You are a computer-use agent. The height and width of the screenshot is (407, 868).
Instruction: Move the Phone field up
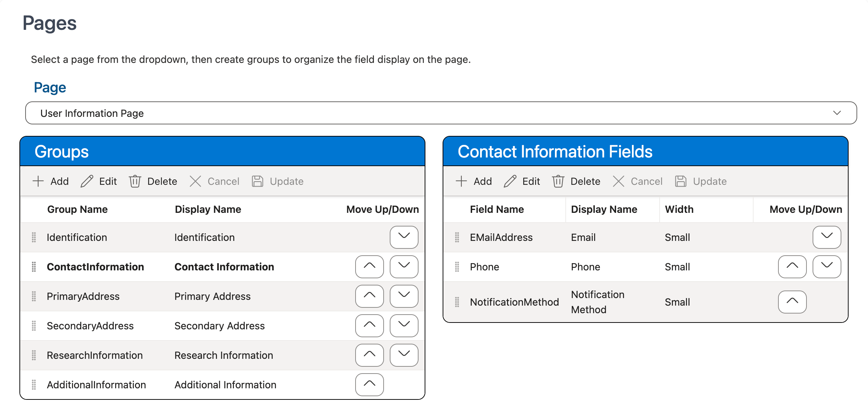coord(792,266)
